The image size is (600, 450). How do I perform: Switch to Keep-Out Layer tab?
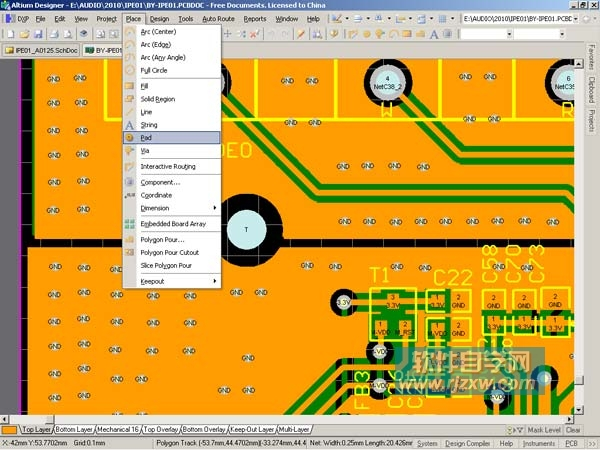coord(252,429)
